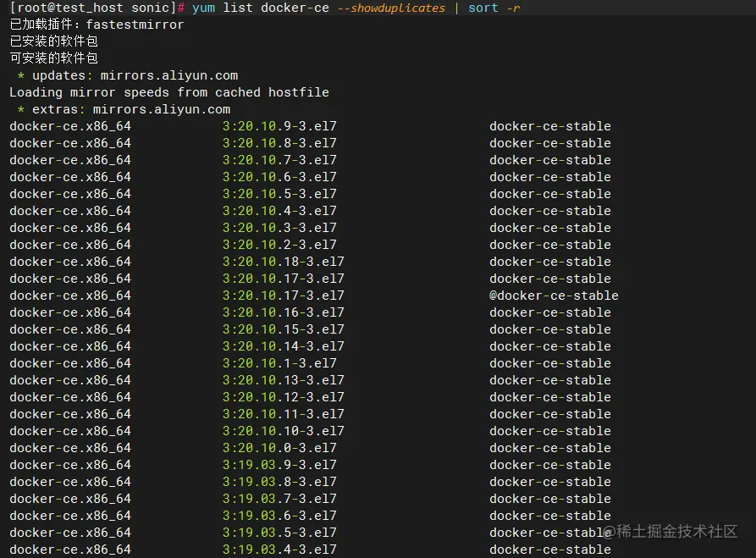
Task: Select the "yum list docker-ce" command text
Action: (261, 8)
